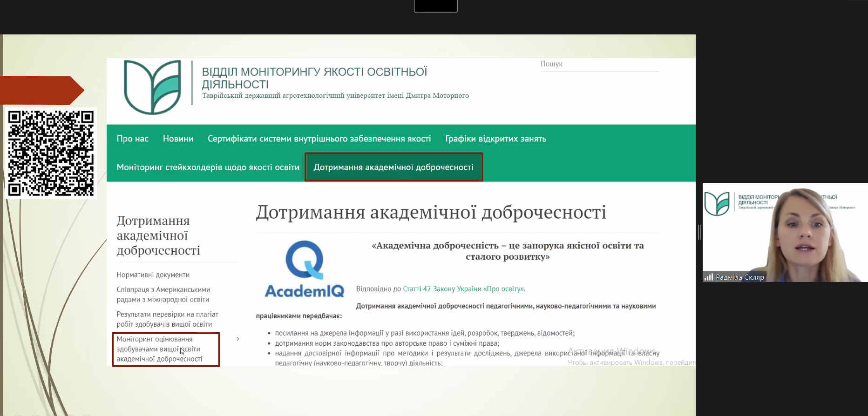868x416 pixels.
Task: Click the green leaf university logo in site header
Action: point(152,87)
